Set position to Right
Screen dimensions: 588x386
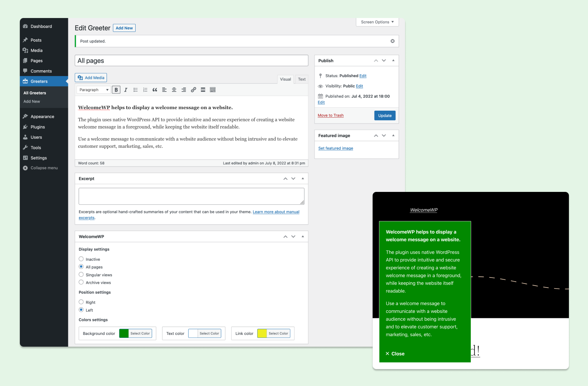tap(81, 302)
